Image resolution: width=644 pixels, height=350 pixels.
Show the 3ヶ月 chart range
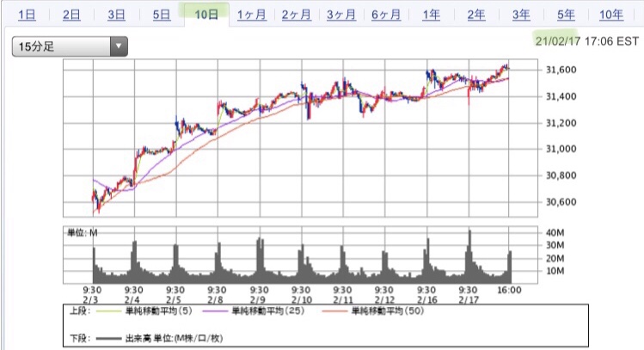340,15
